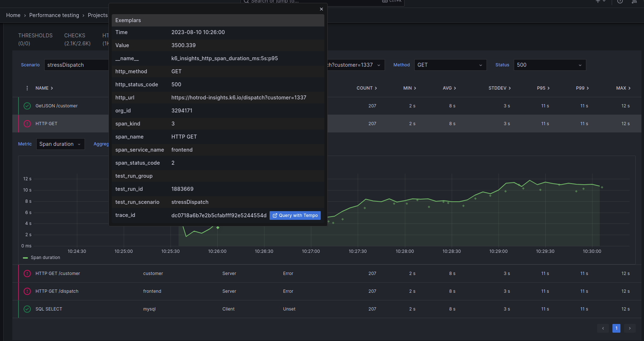
Task: Switch to the THRESHOLDS tab
Action: pos(35,35)
